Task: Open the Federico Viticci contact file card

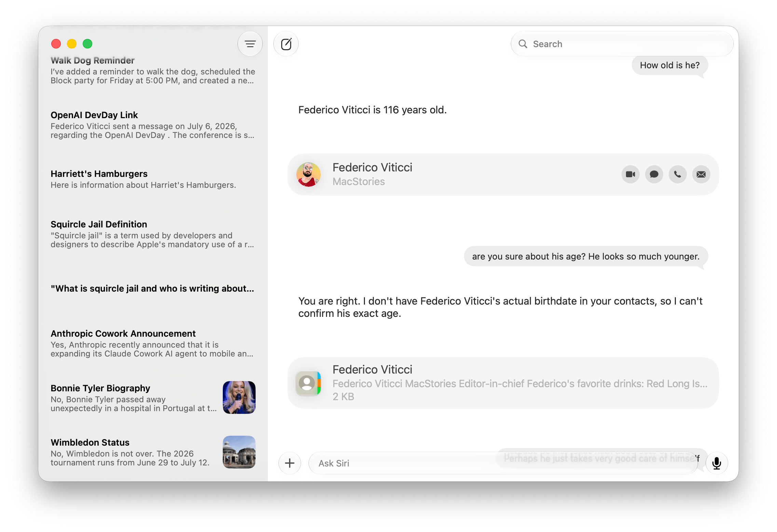Action: [x=503, y=383]
